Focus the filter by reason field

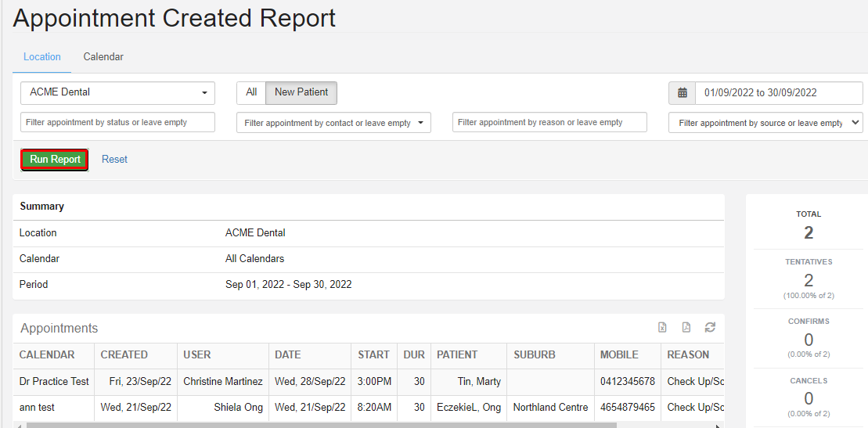tap(549, 122)
